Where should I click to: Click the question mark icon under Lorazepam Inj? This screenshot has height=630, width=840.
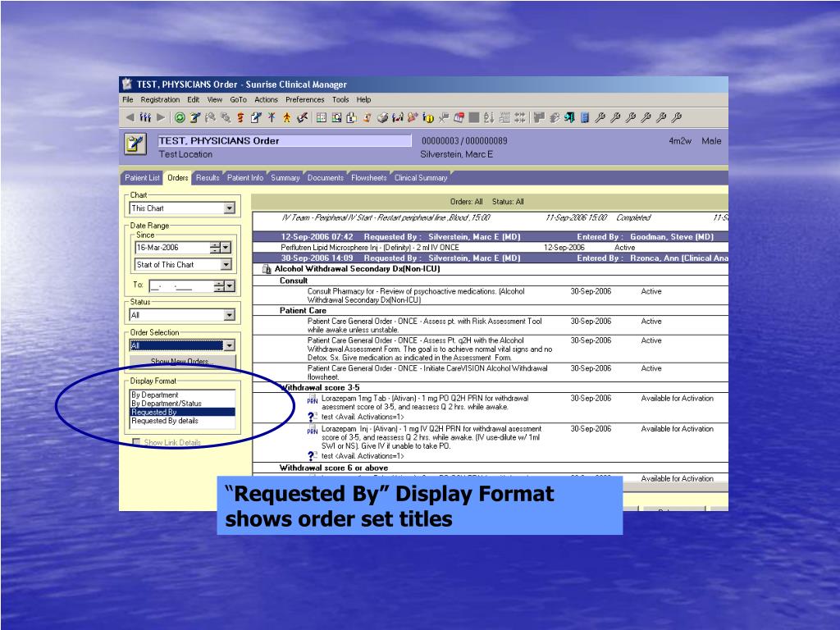pos(313,456)
